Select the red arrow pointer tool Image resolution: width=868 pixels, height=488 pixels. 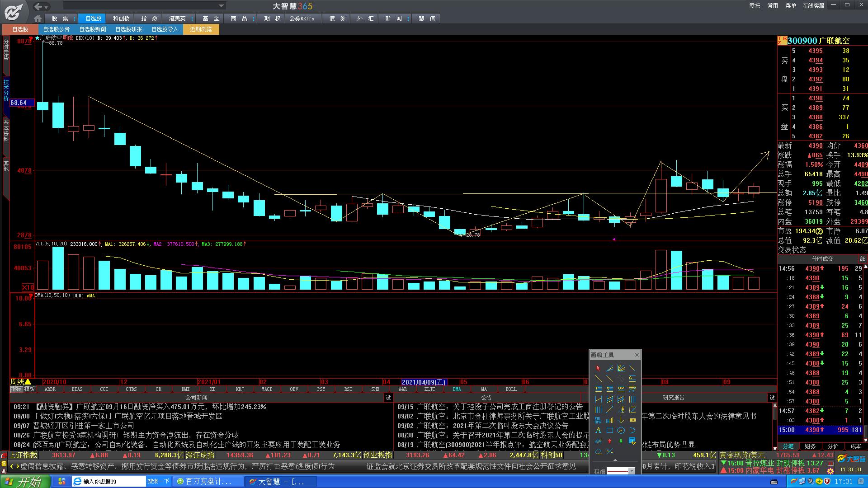pos(598,368)
